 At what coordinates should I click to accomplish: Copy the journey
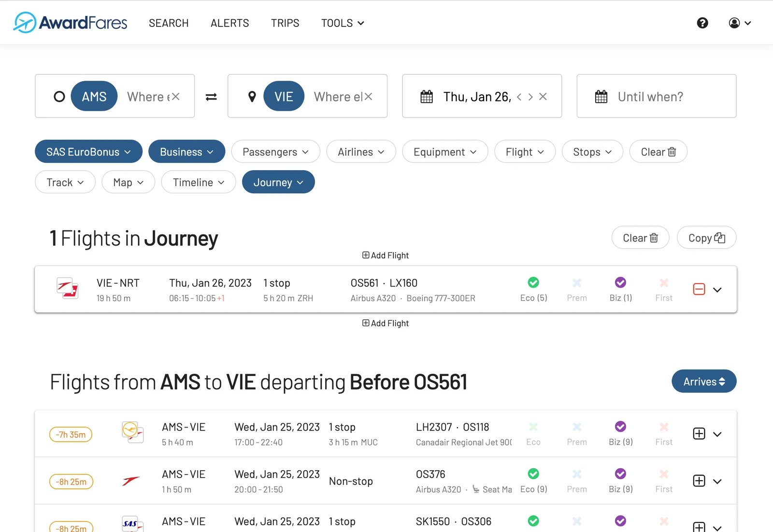click(x=706, y=238)
